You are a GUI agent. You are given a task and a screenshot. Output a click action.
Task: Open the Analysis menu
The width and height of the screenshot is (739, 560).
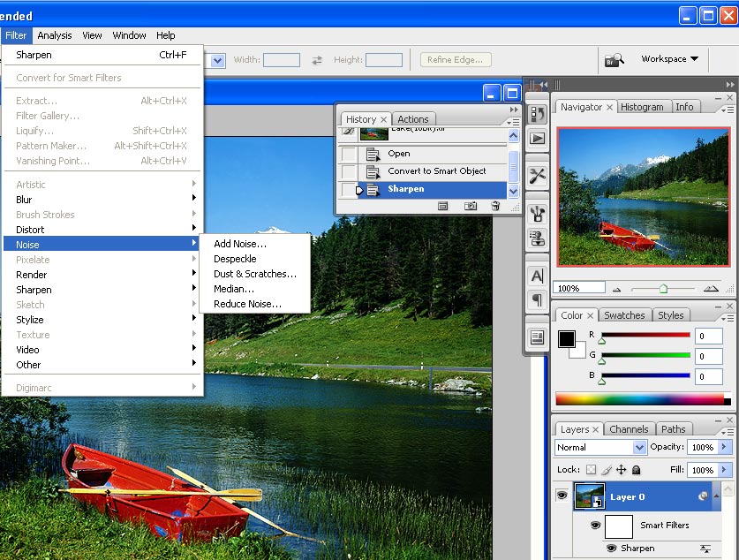click(55, 35)
